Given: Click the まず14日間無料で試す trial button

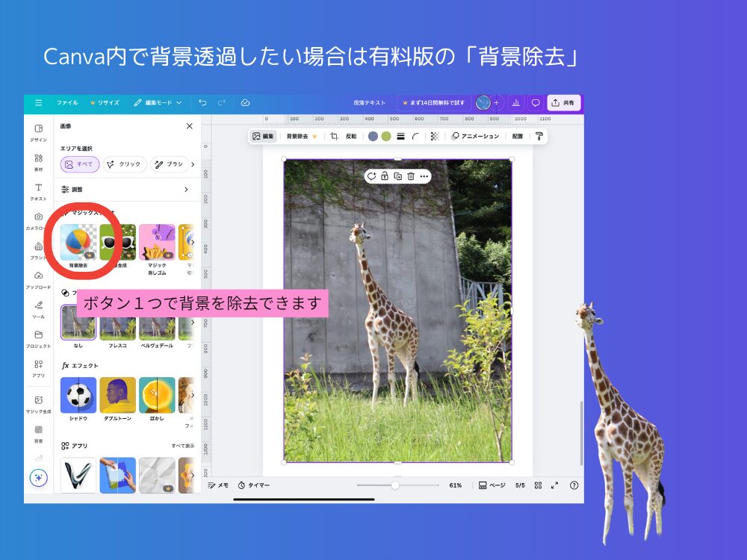Looking at the screenshot, I should click(433, 103).
